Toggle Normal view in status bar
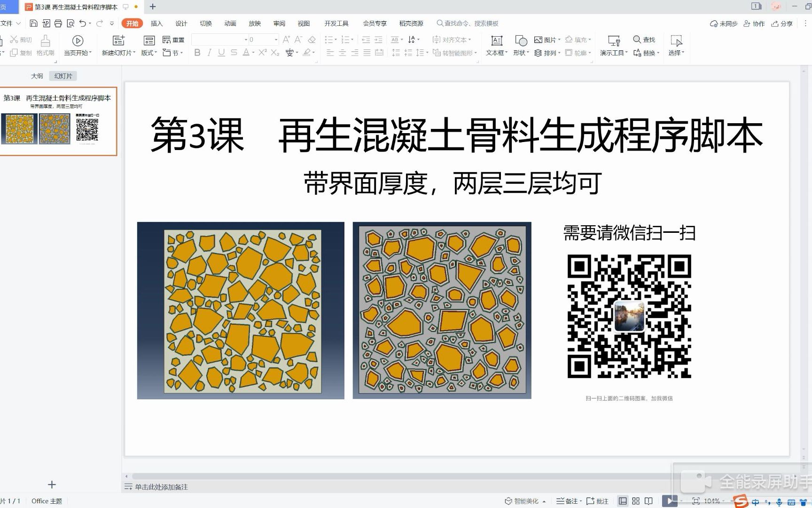The height and width of the screenshot is (508, 812). click(x=623, y=501)
